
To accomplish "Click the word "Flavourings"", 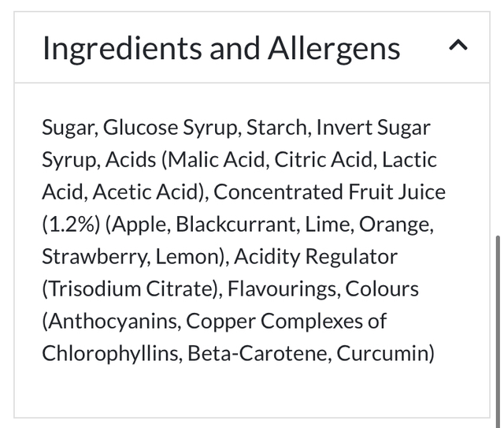I will (282, 289).
